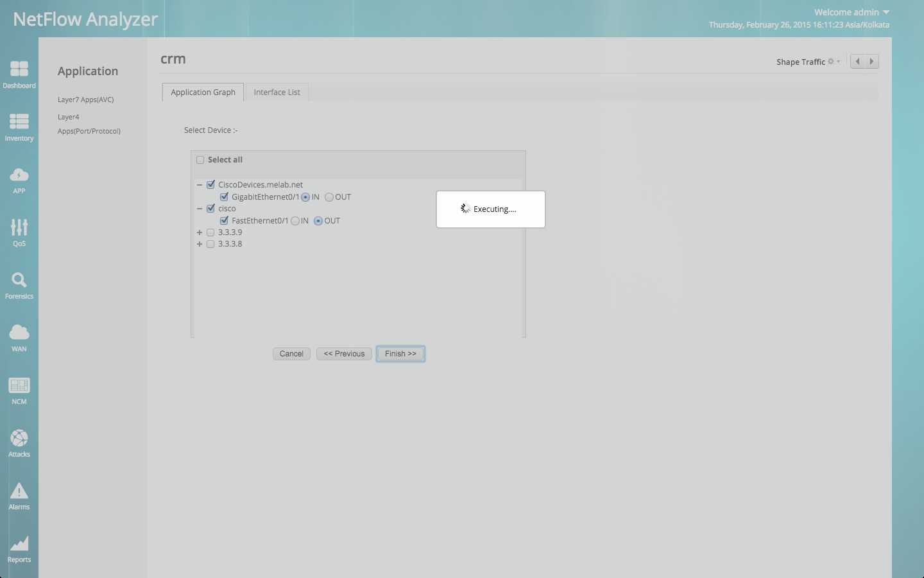Click the 3.3.3.8 device label
The height and width of the screenshot is (578, 924).
coord(230,244)
